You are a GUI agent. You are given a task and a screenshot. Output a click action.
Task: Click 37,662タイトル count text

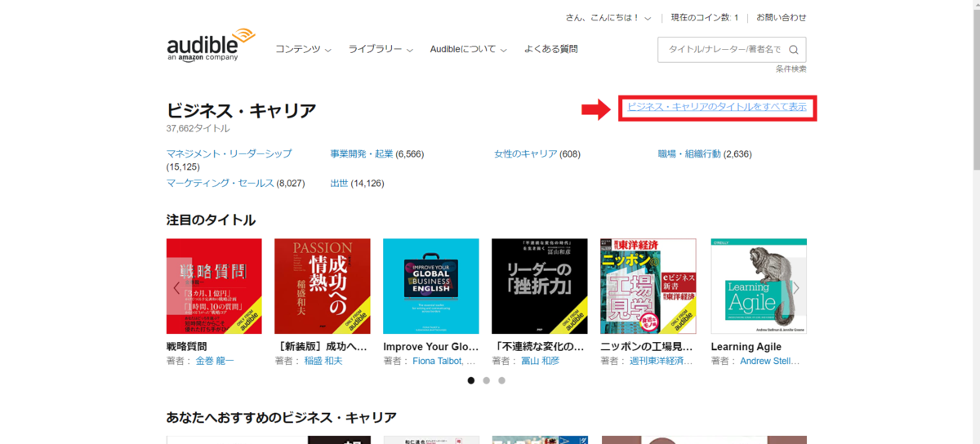click(x=198, y=128)
